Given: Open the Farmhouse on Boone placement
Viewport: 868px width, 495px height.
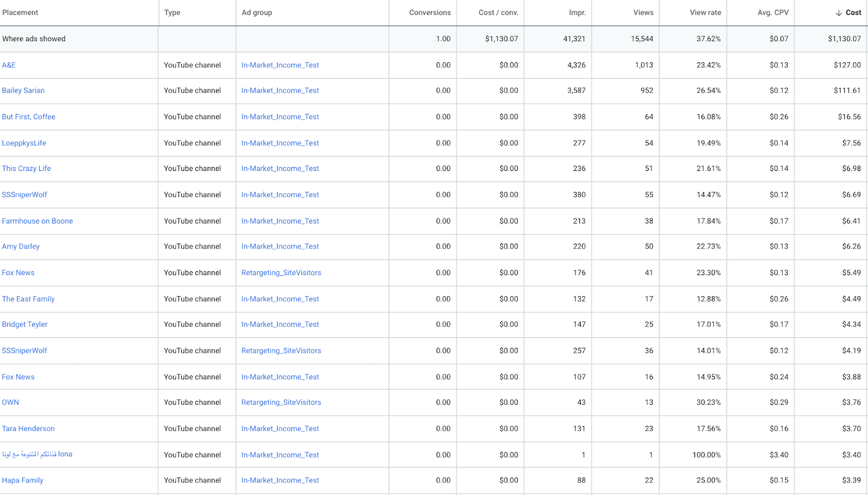Looking at the screenshot, I should coord(37,221).
